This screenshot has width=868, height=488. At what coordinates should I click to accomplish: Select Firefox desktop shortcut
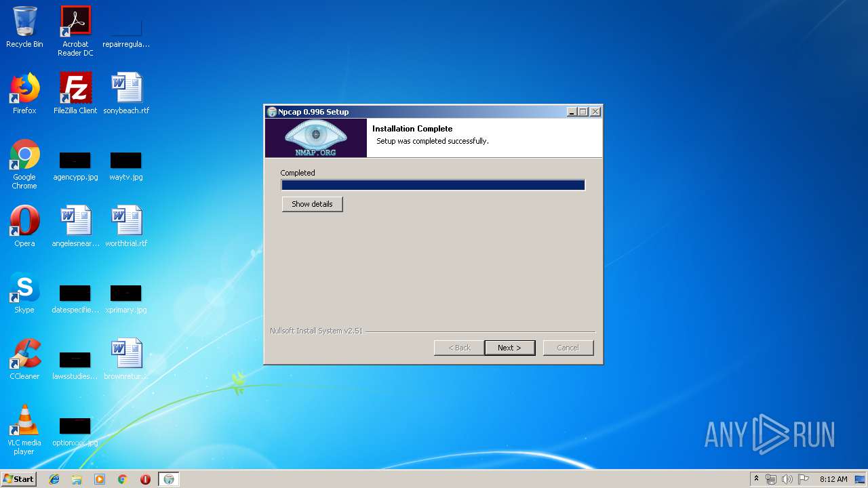(x=24, y=94)
